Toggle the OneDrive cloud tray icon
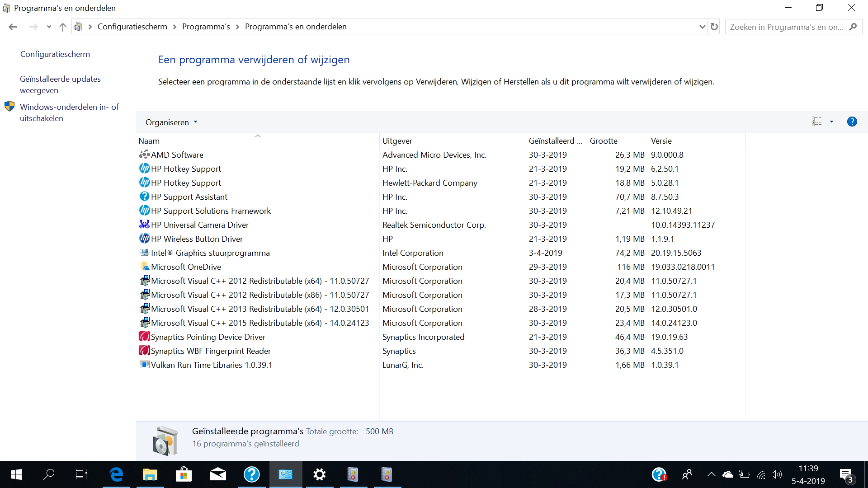Viewport: 868px width, 488px height. (728, 474)
